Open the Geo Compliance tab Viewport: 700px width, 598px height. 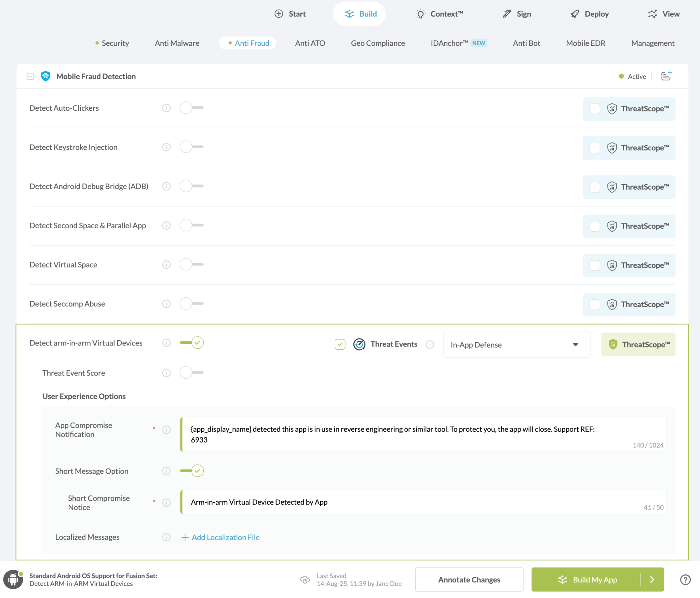tap(378, 43)
